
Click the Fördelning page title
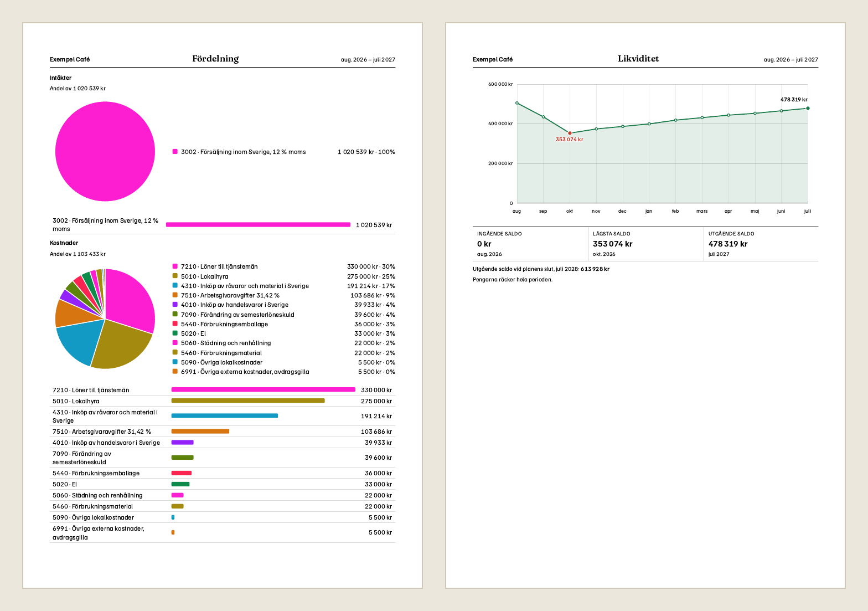[x=215, y=59]
